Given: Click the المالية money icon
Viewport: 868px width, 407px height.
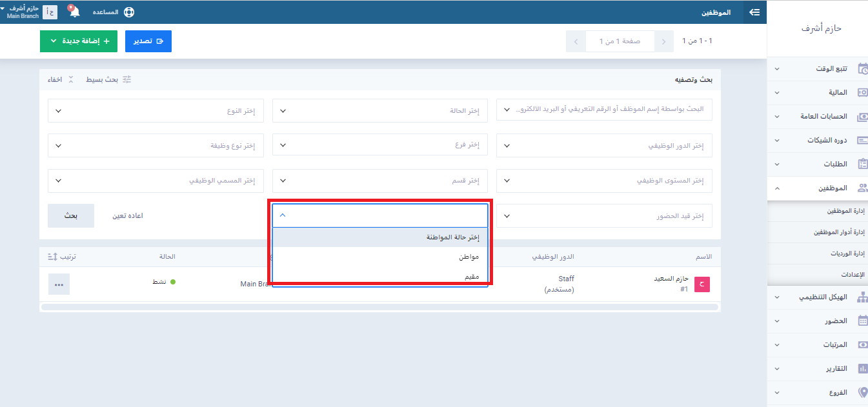Looking at the screenshot, I should [862, 92].
